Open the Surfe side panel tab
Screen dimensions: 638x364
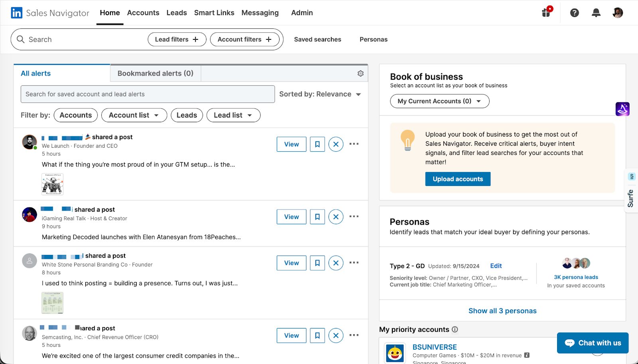631,191
